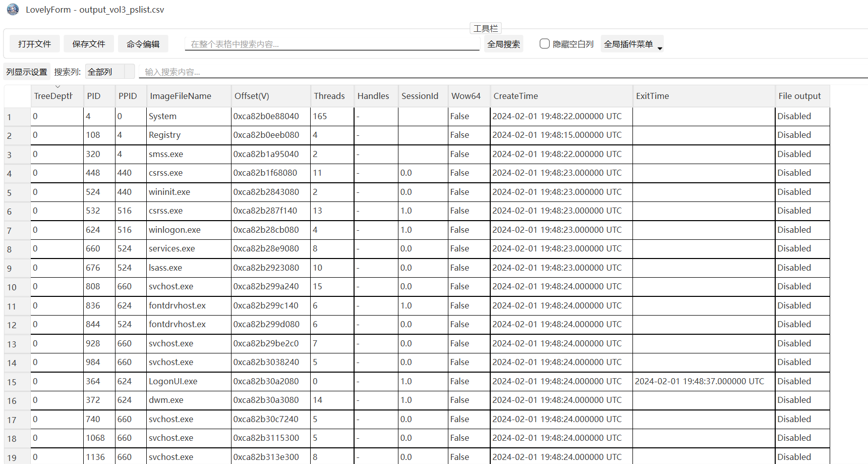
Task: Toggle the 隐藏空白列 checkbox
Action: [544, 44]
